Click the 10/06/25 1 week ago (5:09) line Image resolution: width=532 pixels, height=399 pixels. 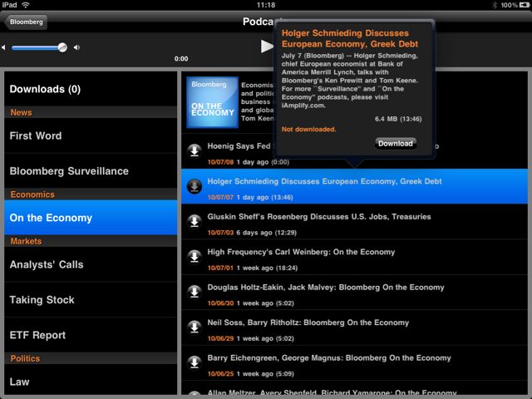[x=250, y=374]
